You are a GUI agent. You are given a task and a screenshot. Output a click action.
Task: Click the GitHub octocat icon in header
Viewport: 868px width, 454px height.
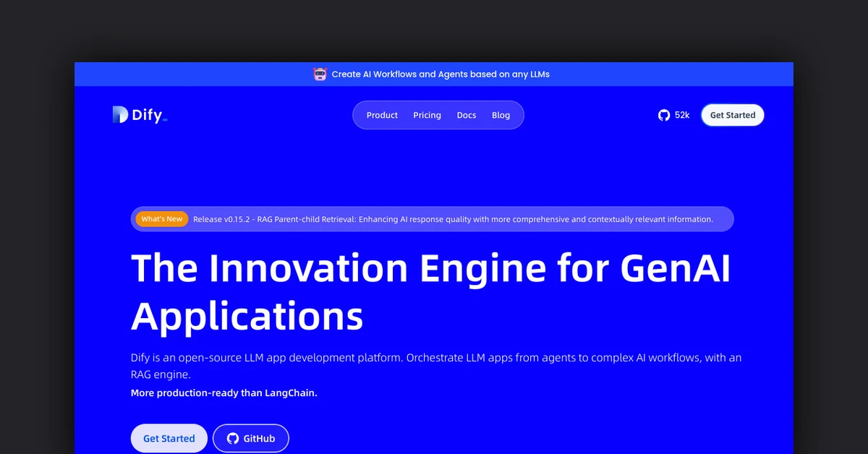pyautogui.click(x=664, y=115)
